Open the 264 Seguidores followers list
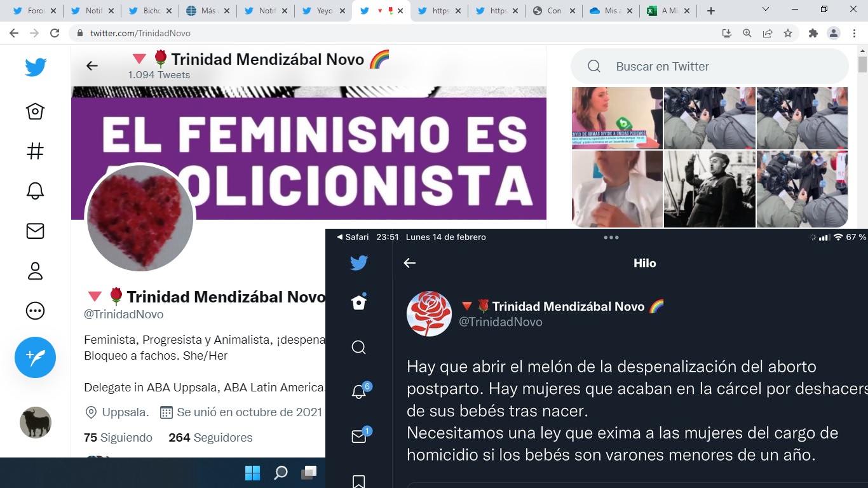The height and width of the screenshot is (488, 868). [210, 437]
